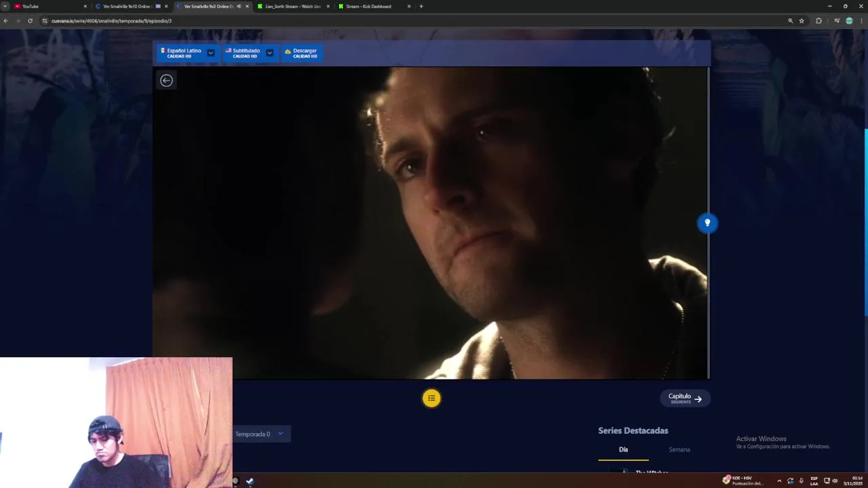Close the YouTube browser tab

pyautogui.click(x=85, y=6)
